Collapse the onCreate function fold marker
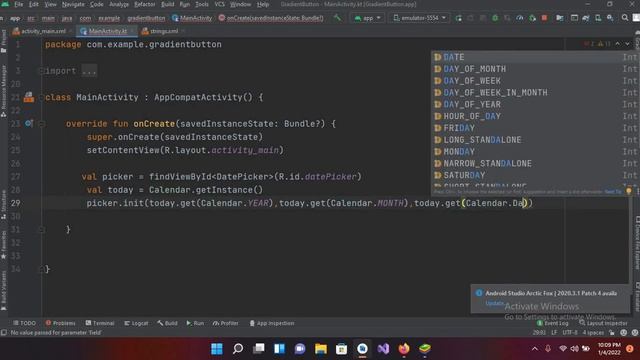 (x=41, y=124)
